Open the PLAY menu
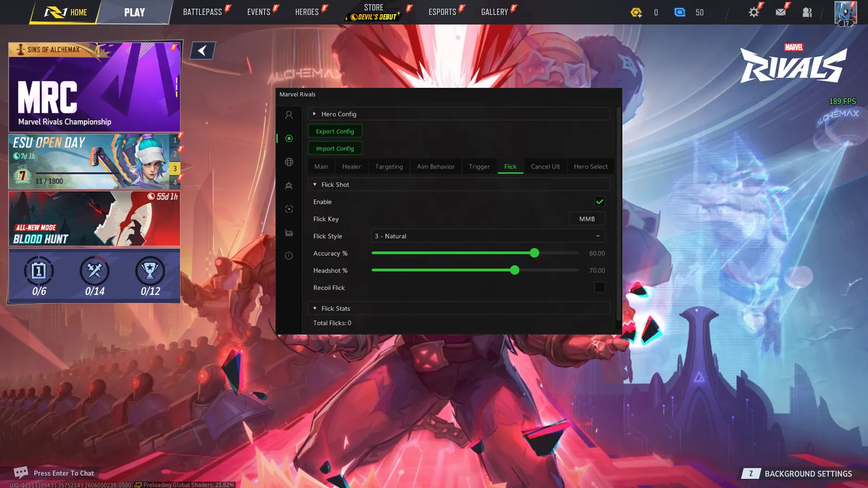This screenshot has width=868, height=488. [x=135, y=12]
